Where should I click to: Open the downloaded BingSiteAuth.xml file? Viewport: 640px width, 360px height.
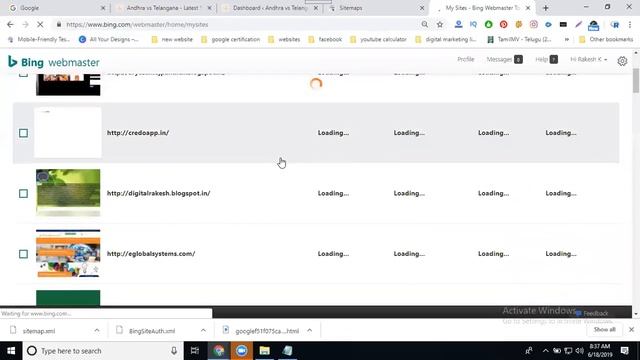pyautogui.click(x=152, y=331)
